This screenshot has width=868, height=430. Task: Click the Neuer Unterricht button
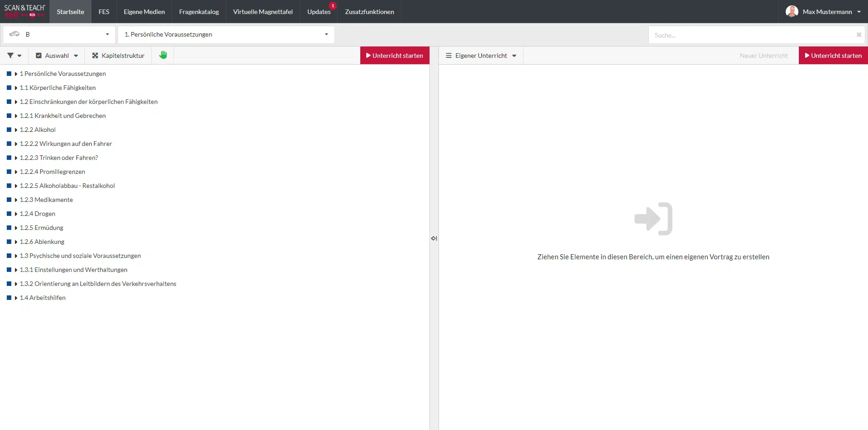click(x=763, y=56)
